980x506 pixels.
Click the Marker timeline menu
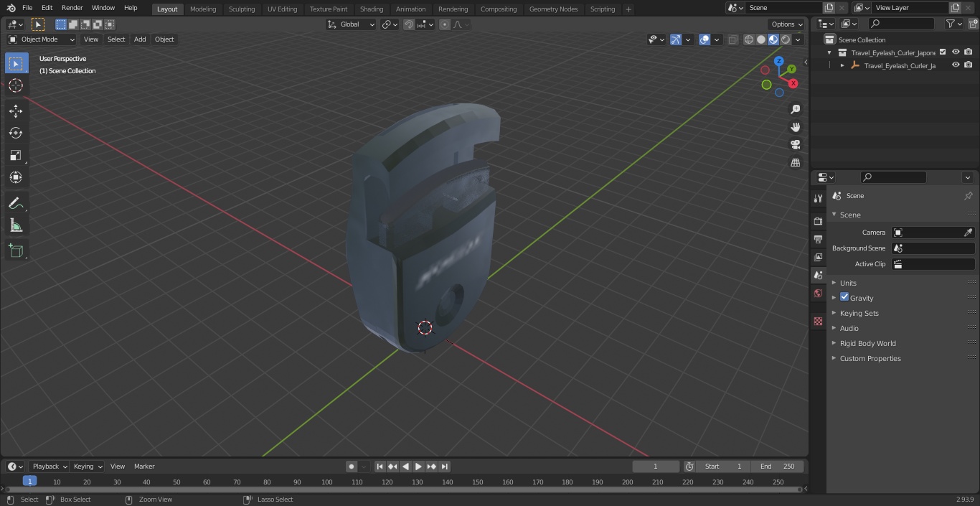pyautogui.click(x=144, y=467)
